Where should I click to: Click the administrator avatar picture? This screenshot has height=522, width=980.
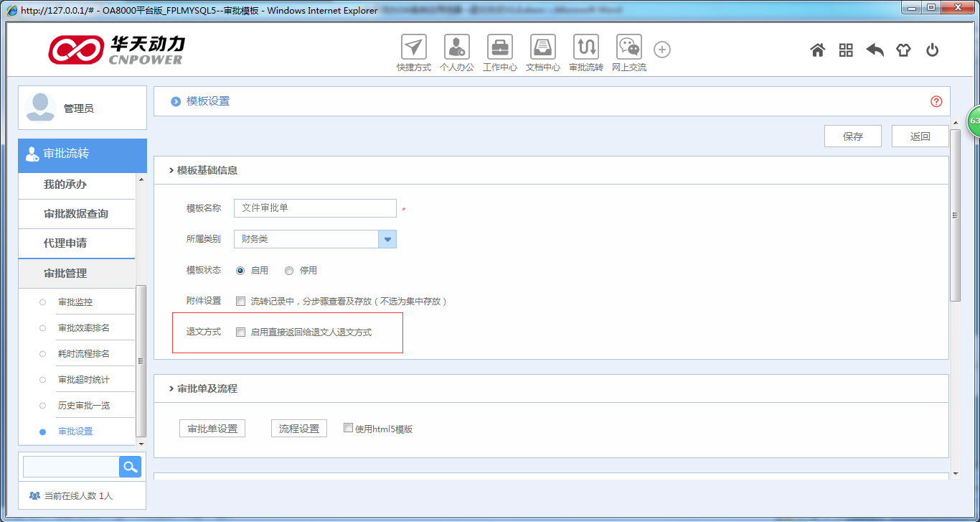[40, 107]
